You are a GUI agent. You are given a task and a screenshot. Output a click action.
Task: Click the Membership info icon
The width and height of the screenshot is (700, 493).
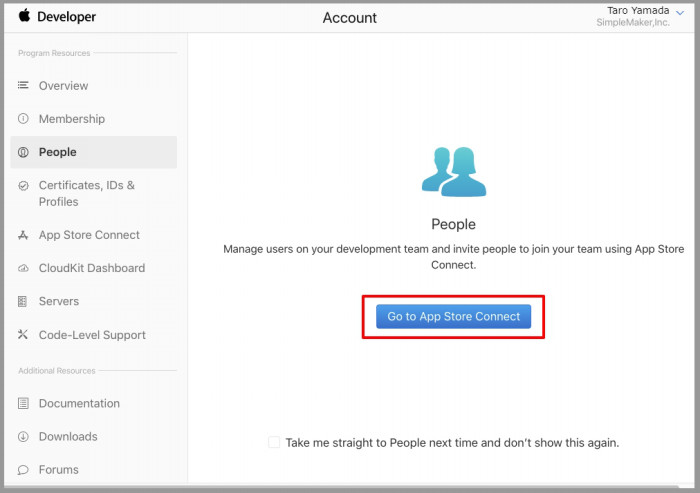point(23,119)
